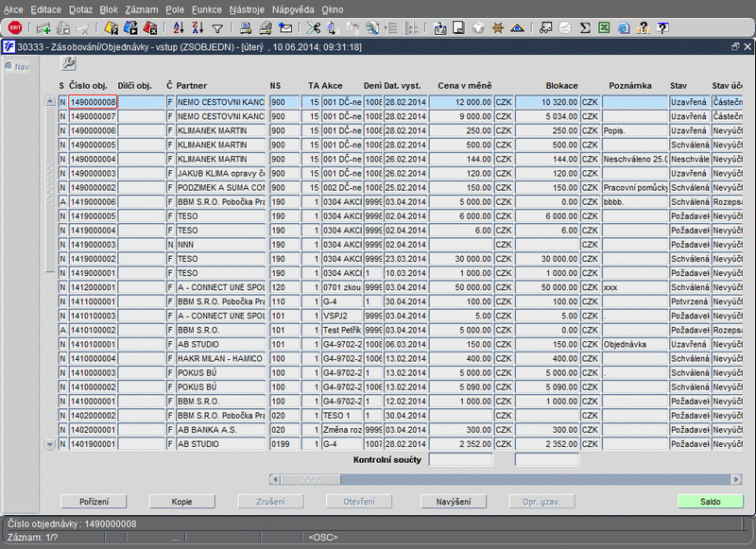Click the Zrušení button

(x=270, y=502)
